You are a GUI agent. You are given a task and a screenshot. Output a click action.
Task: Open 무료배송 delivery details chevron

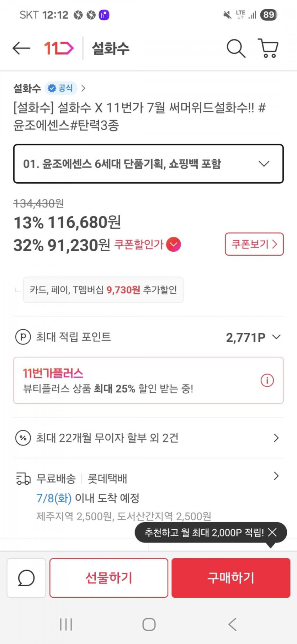tap(276, 476)
